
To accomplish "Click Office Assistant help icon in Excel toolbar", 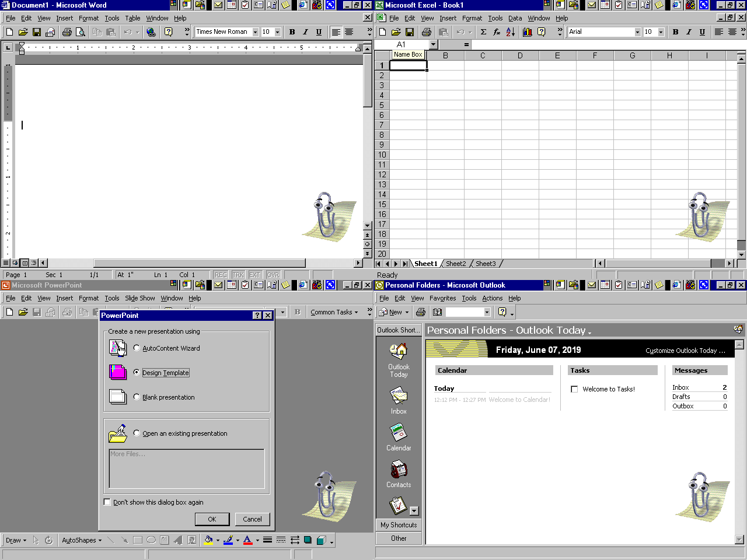I will (x=542, y=32).
